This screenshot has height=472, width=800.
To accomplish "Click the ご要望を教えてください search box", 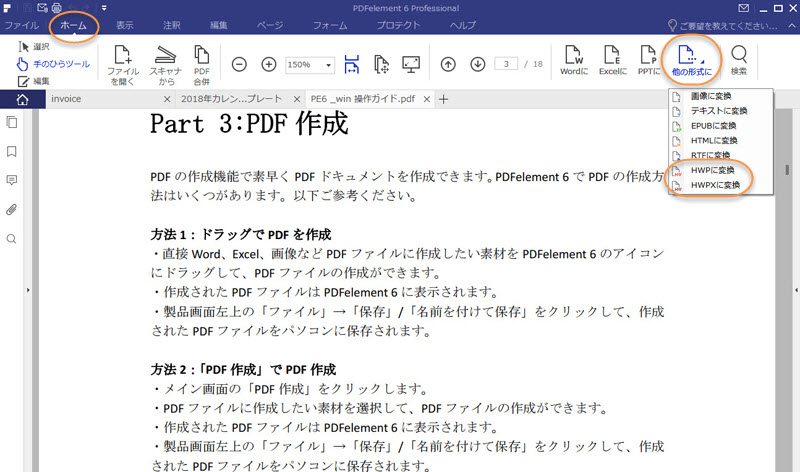I will click(x=723, y=26).
